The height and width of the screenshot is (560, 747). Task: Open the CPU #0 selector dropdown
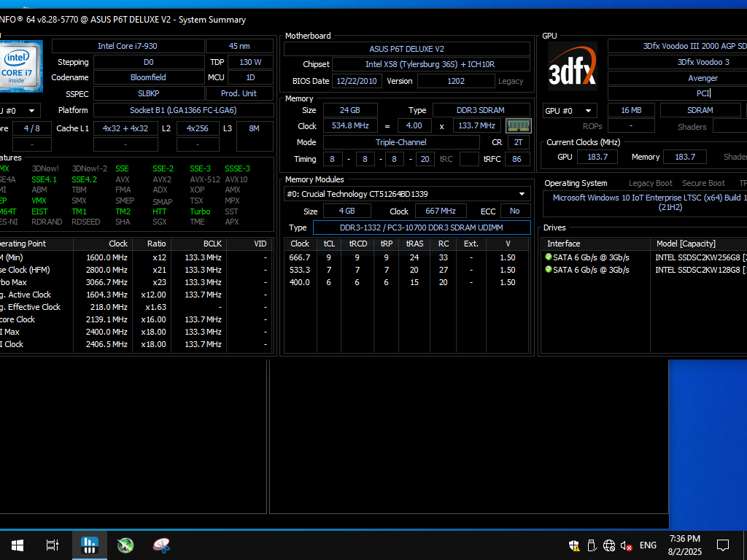click(20, 111)
